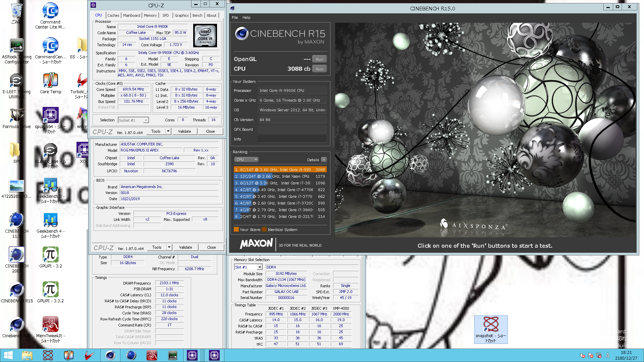Launch cpuz_x64 shortcut icon
644x362 pixels.
tap(50, 120)
